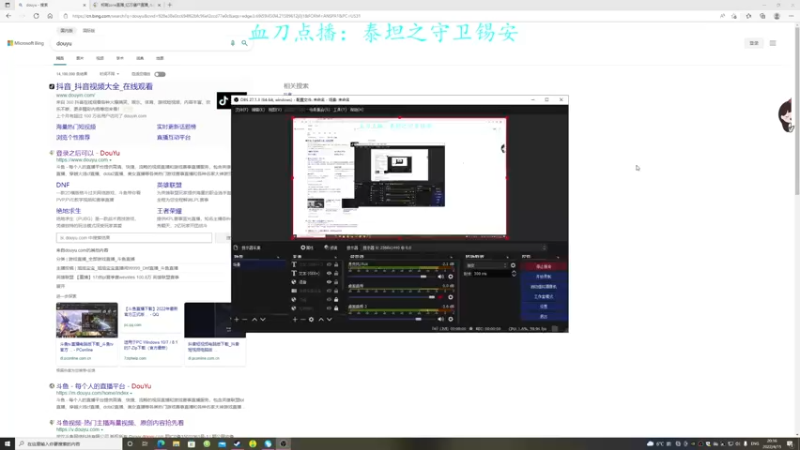Click the first mixer channel volume slider

[390, 277]
